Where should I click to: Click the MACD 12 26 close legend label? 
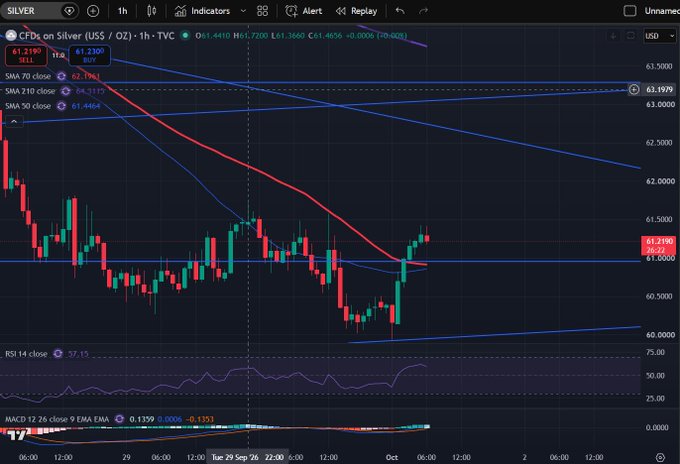pyautogui.click(x=57, y=419)
